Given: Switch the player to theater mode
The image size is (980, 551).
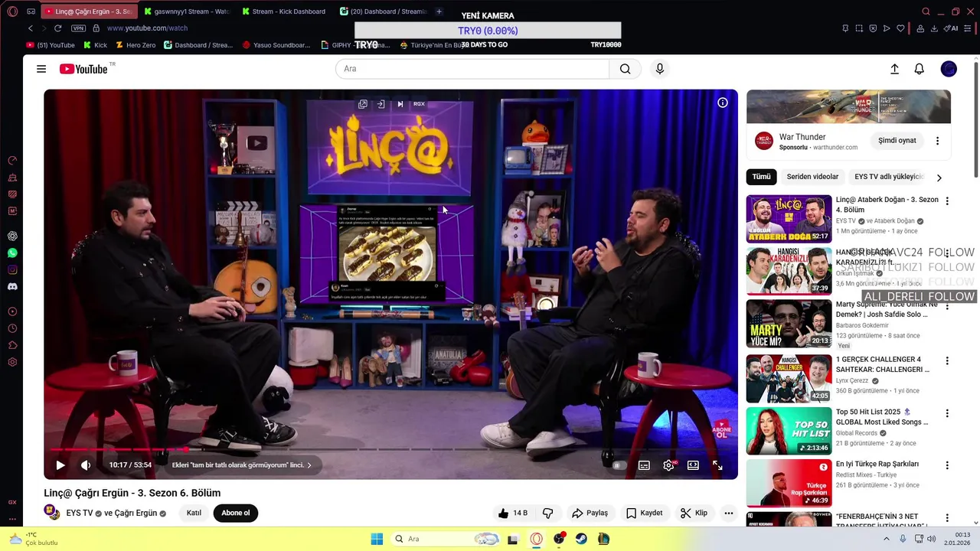Looking at the screenshot, I should coord(693,465).
